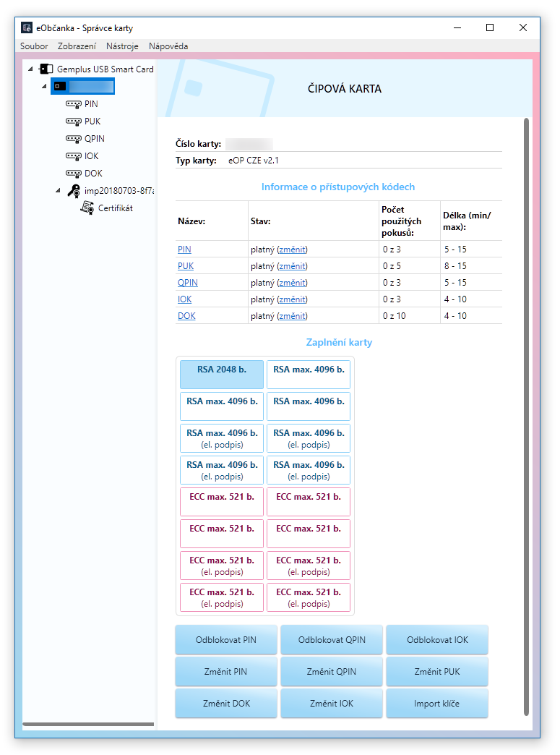
Task: Open the Zobrazení menu
Action: point(77,46)
